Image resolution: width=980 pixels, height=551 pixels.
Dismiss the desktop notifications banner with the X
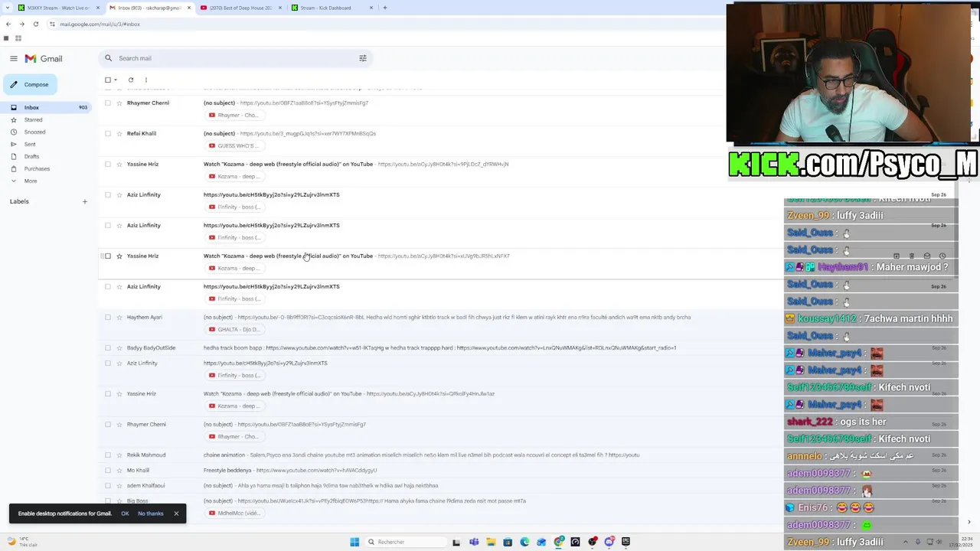(176, 514)
